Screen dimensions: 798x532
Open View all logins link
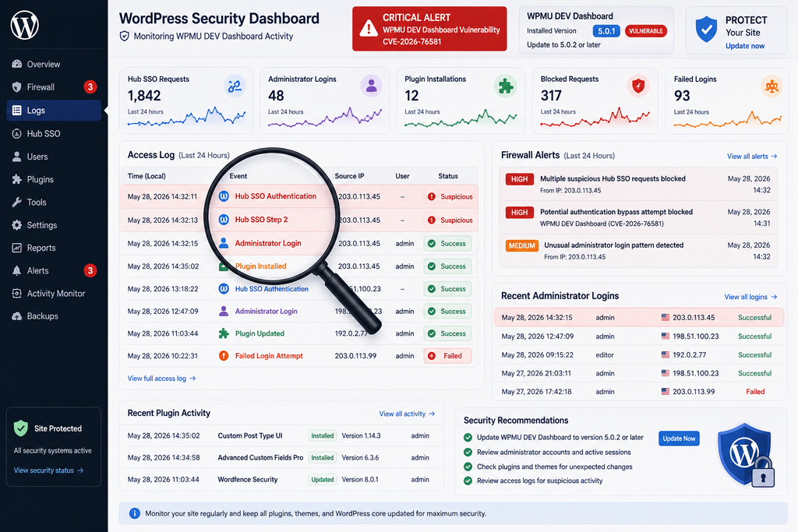(750, 297)
